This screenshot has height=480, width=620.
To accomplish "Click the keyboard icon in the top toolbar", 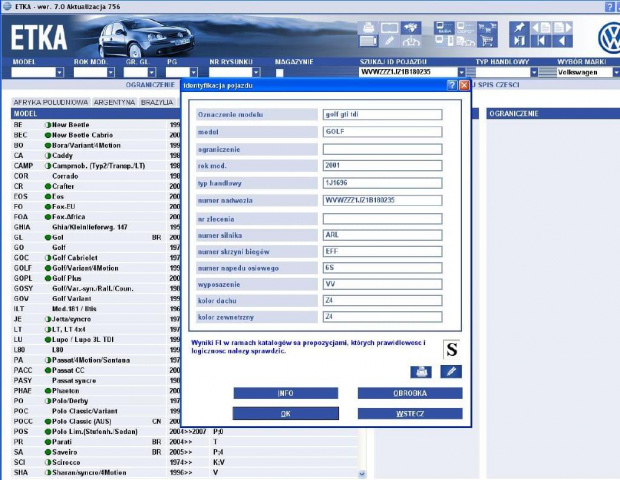I will tap(369, 41).
